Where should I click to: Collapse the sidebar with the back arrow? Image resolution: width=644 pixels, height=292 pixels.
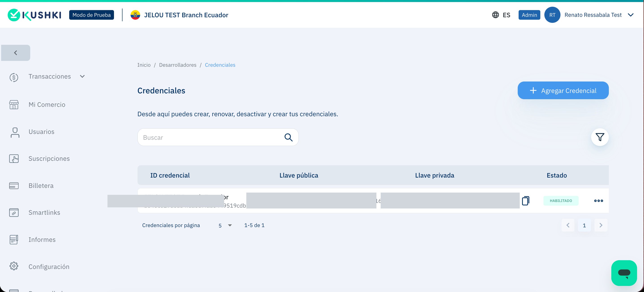click(x=15, y=53)
